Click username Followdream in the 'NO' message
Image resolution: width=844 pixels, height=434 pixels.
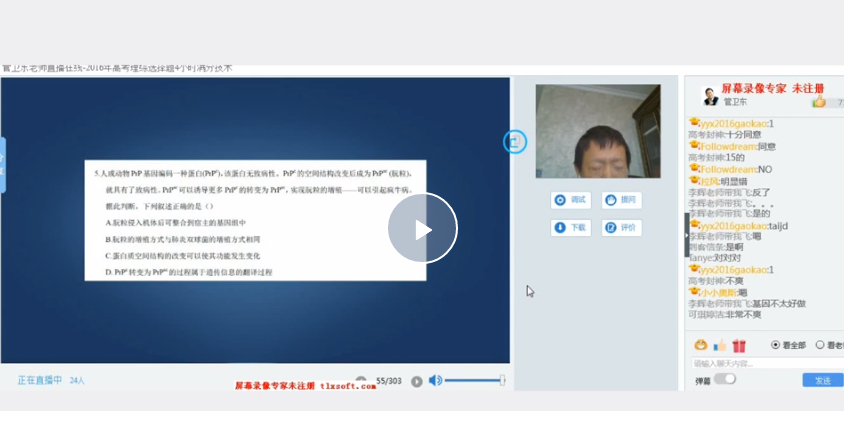pos(728,170)
